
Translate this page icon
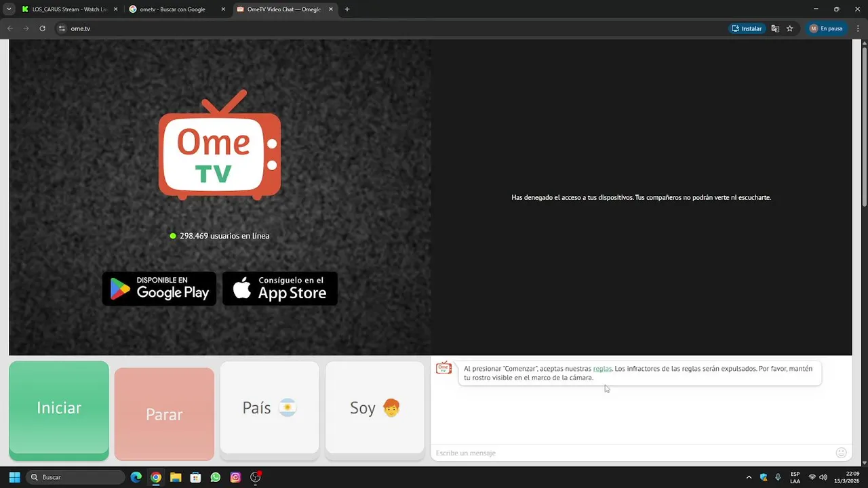pos(775,28)
